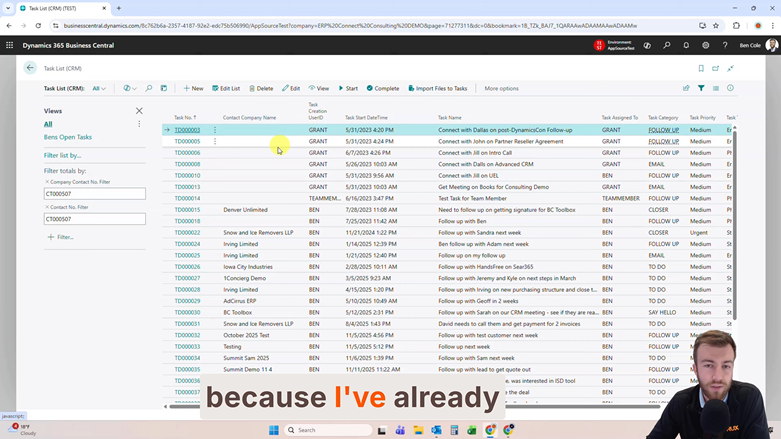
Task: Open Copilot icon in top bar
Action: pos(647,45)
